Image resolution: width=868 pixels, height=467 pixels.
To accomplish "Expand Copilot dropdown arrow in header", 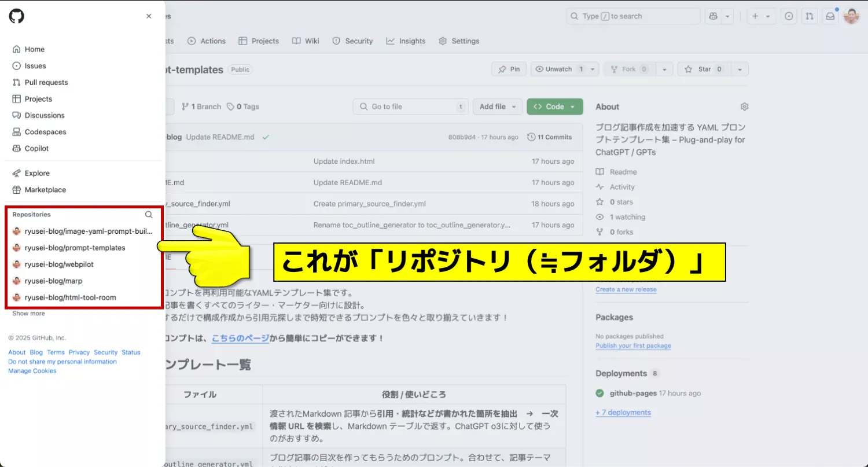I will (728, 16).
